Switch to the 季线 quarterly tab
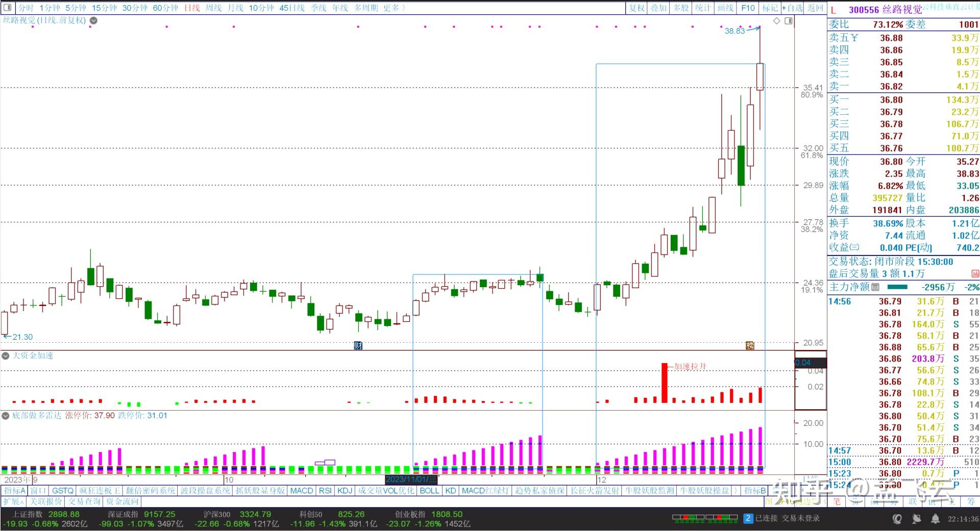Viewport: 980px width, 531px height. coord(318,8)
